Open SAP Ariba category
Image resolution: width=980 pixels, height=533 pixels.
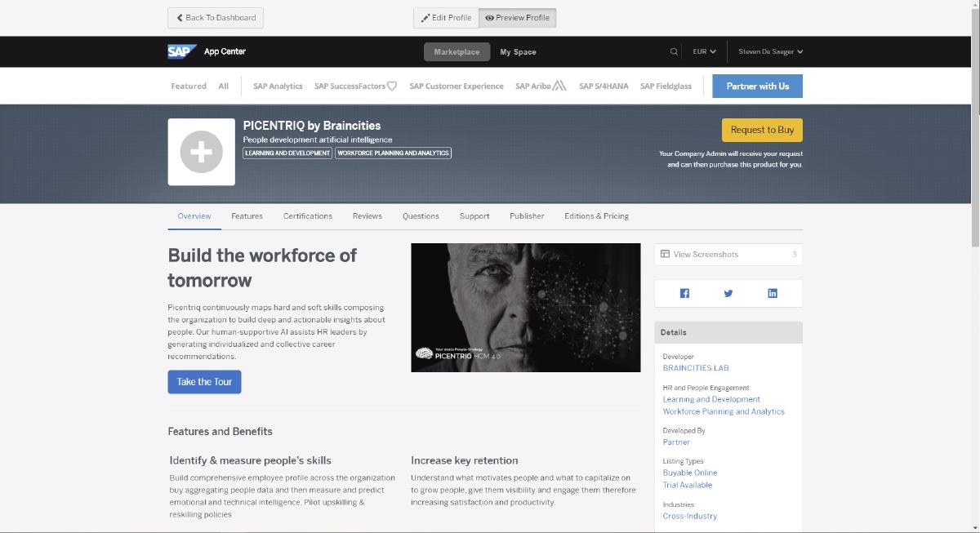541,87
